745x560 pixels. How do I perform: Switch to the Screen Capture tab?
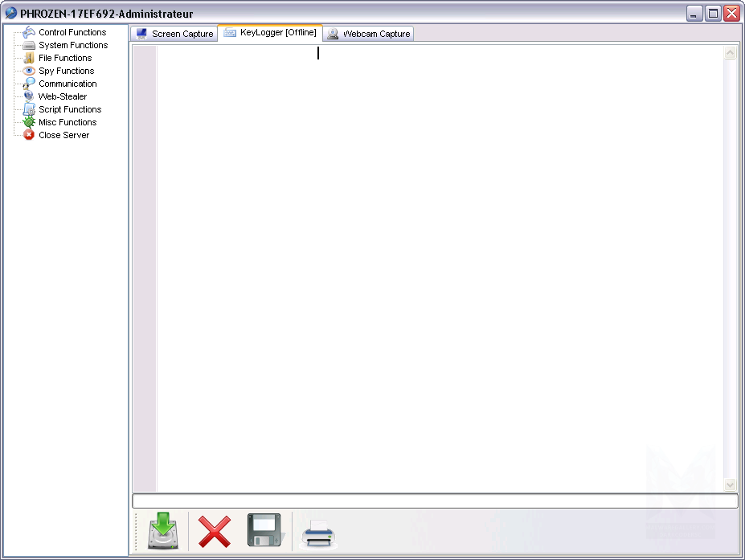click(x=174, y=34)
